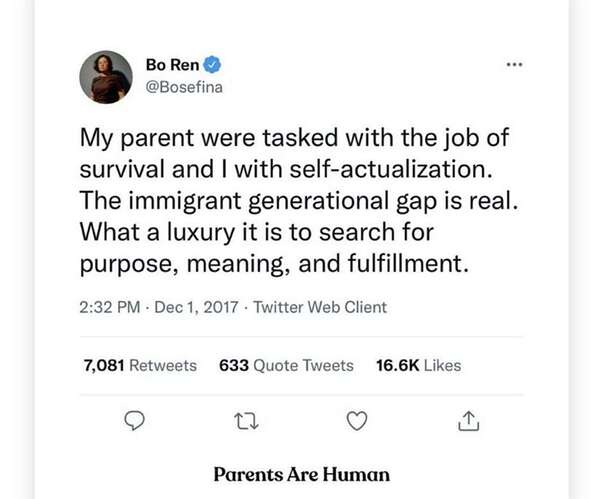Open the @Bosefina handle link
This screenshot has height=499, width=604.
(184, 87)
